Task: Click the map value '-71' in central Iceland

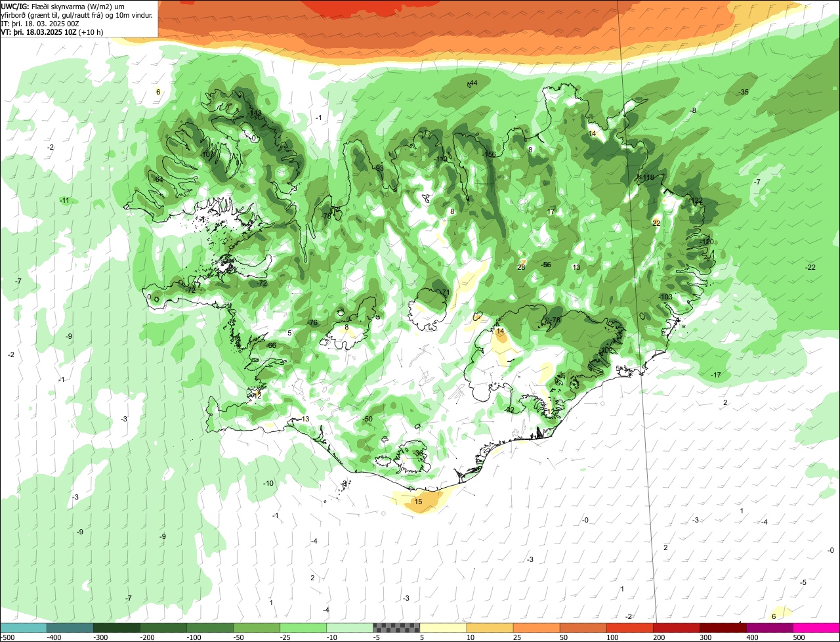Action: tap(444, 292)
